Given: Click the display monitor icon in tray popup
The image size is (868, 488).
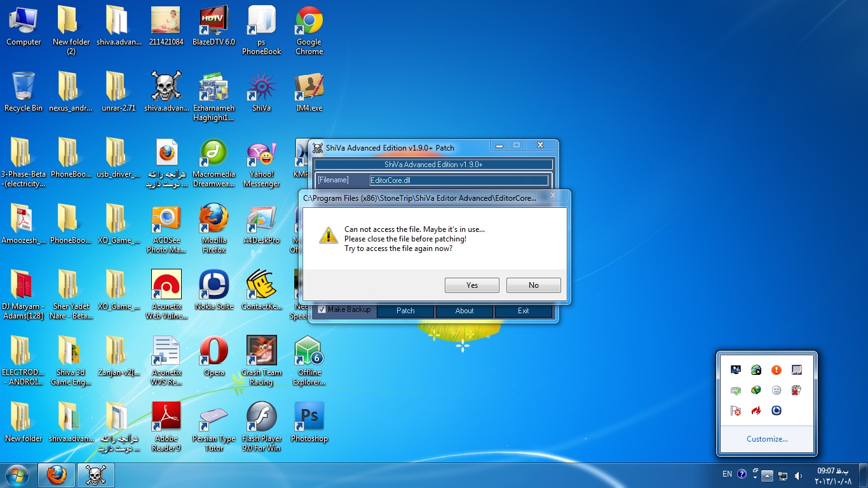Looking at the screenshot, I should [735, 370].
